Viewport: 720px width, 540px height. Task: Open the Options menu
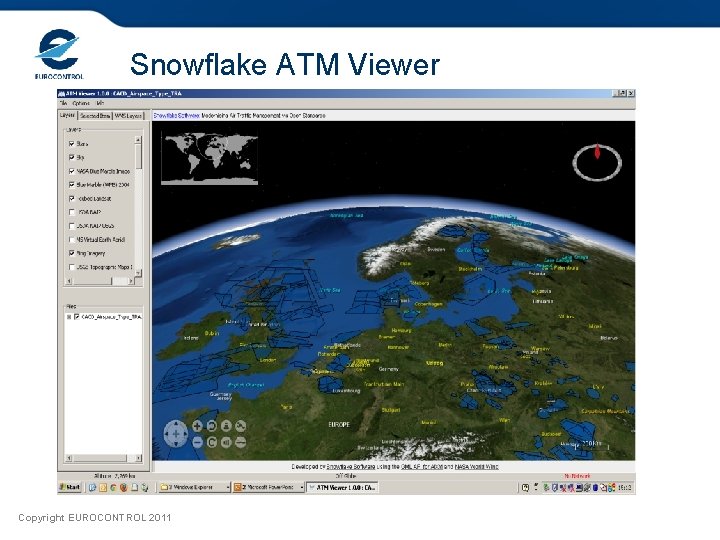(x=81, y=103)
